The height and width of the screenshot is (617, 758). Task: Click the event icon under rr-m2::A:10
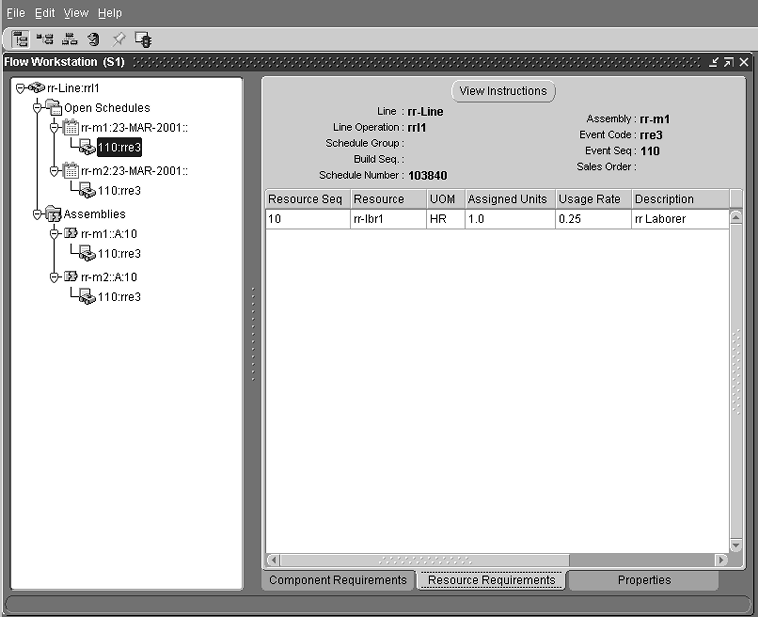click(87, 296)
